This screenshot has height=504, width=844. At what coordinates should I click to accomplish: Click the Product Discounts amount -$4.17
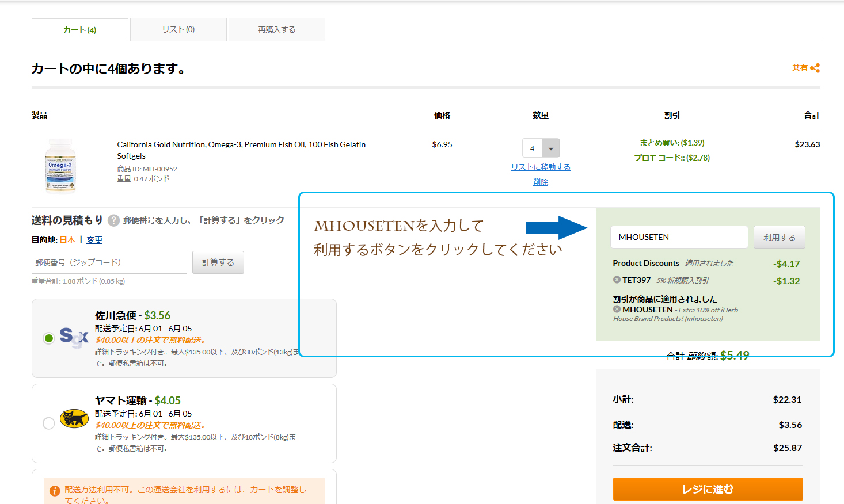tap(786, 264)
